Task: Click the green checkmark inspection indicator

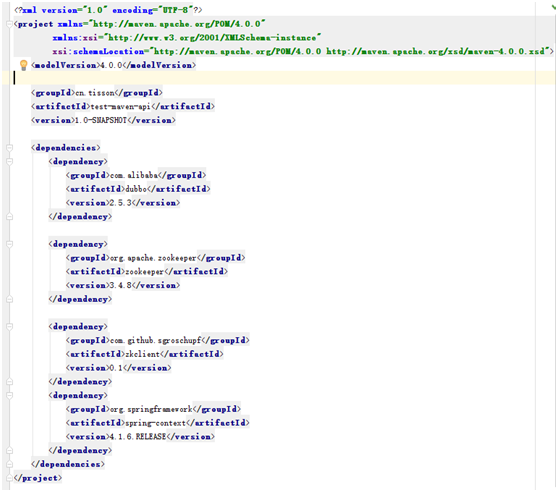Action: [x=554, y=7]
